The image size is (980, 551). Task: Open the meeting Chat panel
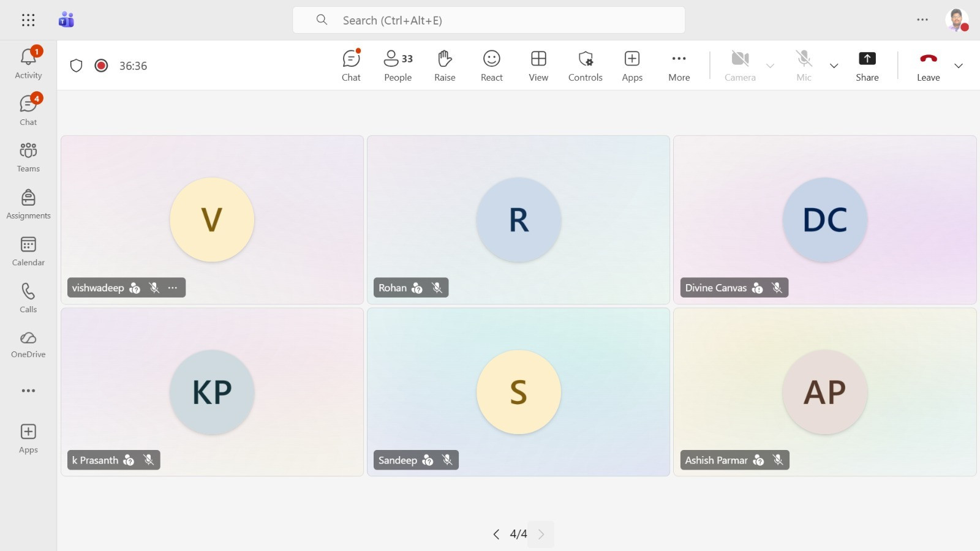351,65
